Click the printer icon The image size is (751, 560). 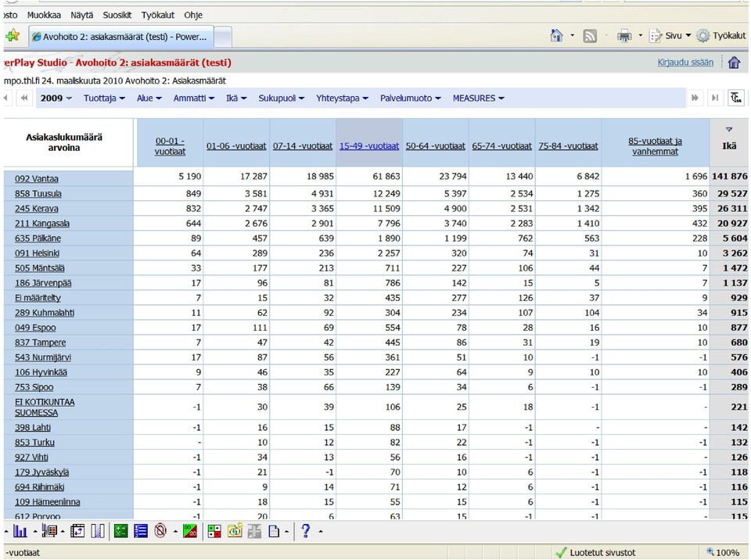(x=624, y=36)
